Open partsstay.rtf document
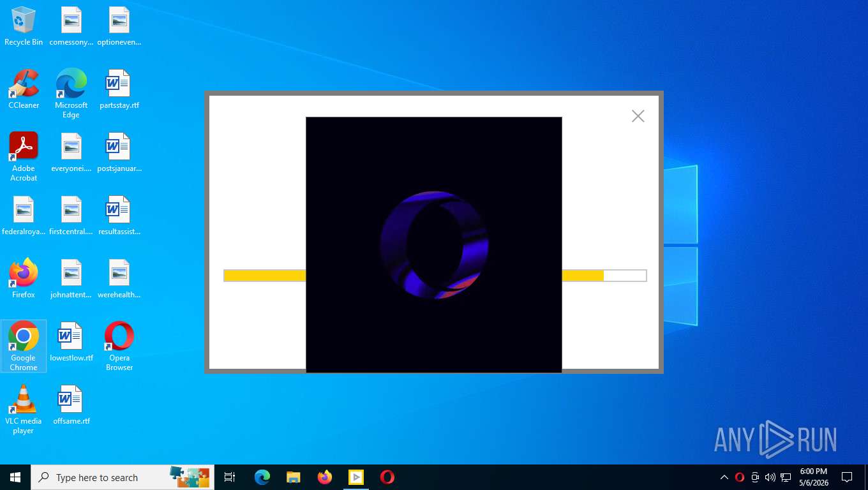Image resolution: width=868 pixels, height=490 pixels. pos(119,89)
